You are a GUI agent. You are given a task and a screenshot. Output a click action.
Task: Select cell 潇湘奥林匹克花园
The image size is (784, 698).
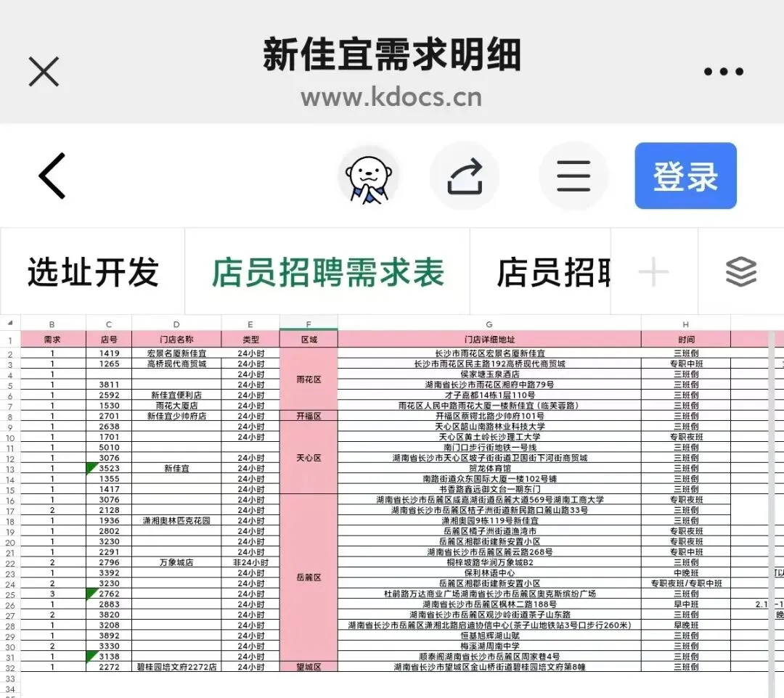(x=176, y=521)
